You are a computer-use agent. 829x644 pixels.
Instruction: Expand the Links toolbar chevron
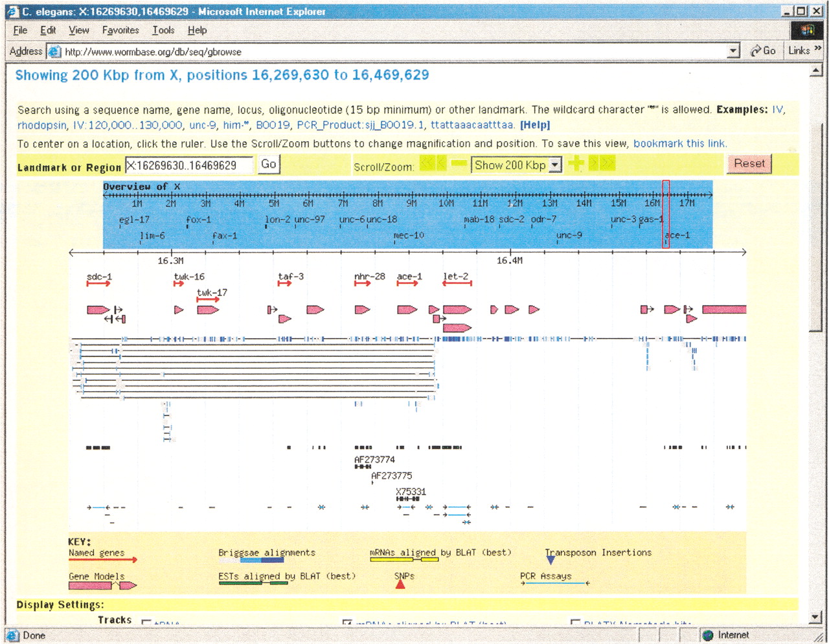pyautogui.click(x=817, y=49)
